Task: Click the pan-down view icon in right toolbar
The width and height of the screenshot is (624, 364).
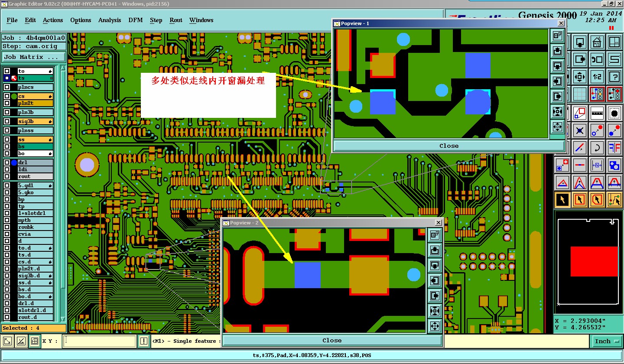Action: tap(579, 42)
